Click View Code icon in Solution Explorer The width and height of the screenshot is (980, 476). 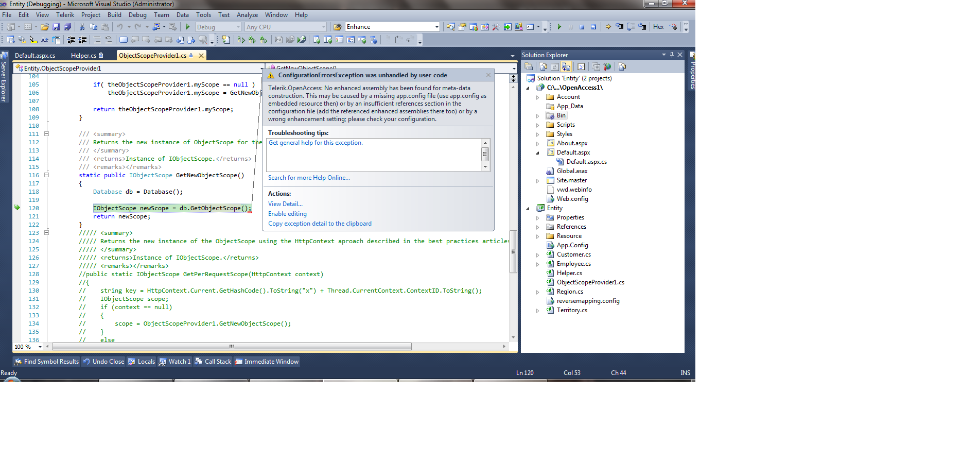click(581, 66)
